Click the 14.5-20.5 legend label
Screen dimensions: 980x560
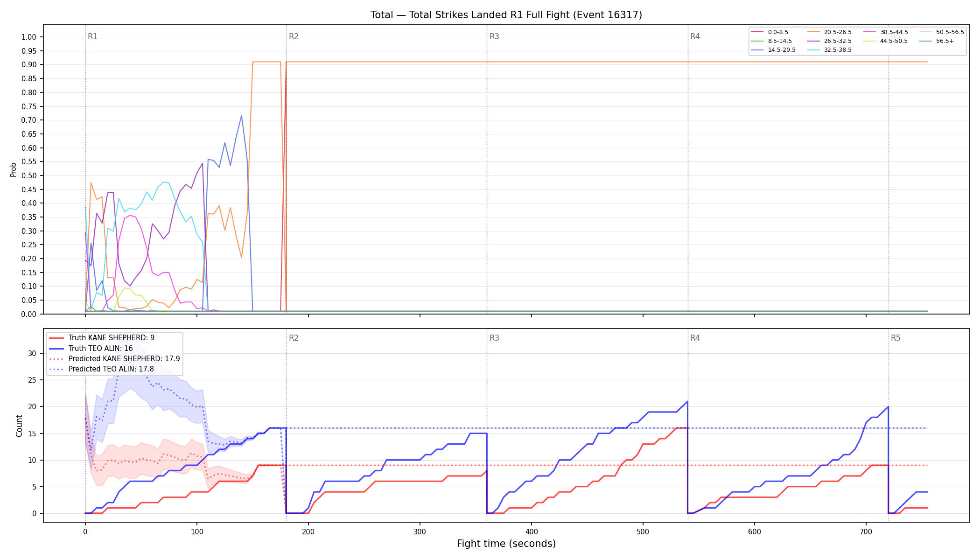click(x=782, y=50)
